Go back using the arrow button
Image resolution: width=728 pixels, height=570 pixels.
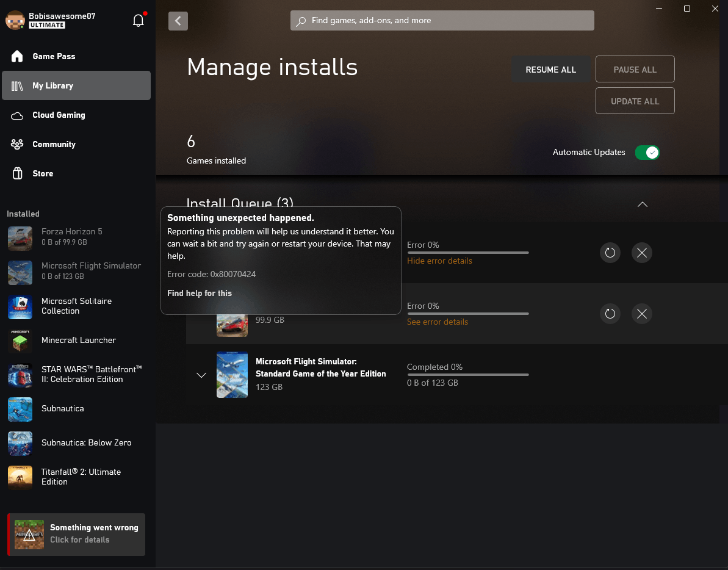click(x=178, y=21)
